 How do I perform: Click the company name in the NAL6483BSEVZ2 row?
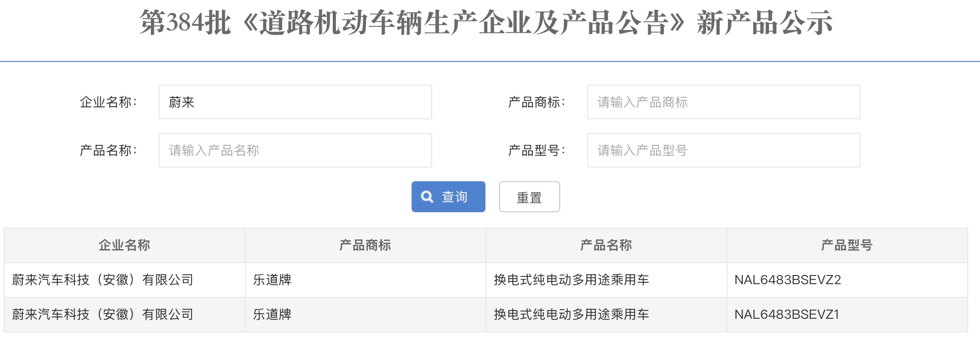click(103, 280)
